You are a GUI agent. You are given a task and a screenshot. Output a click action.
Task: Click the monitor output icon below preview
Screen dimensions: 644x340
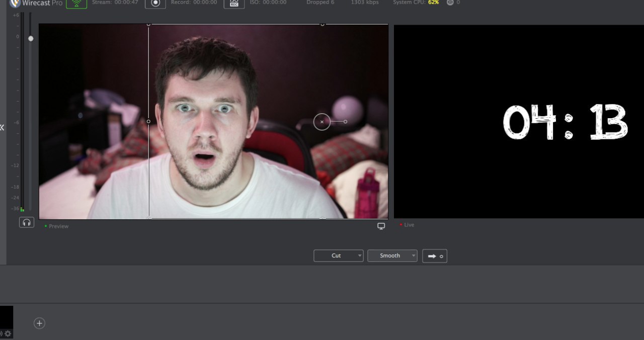click(x=381, y=226)
